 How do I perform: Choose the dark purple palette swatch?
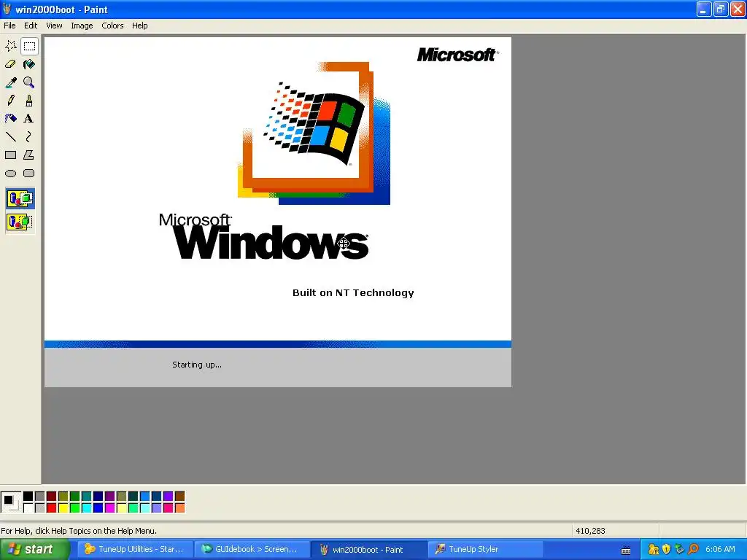pos(110,496)
